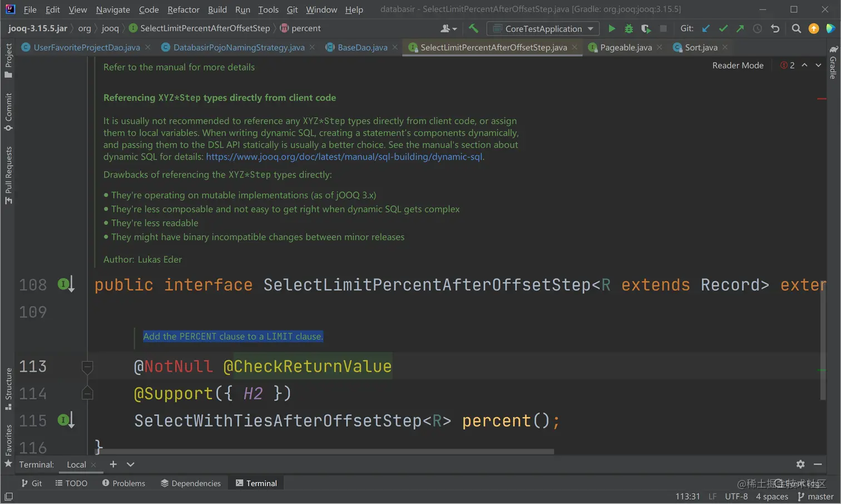Image resolution: width=841 pixels, height=504 pixels.
Task: Show Git history clock icon
Action: (758, 28)
